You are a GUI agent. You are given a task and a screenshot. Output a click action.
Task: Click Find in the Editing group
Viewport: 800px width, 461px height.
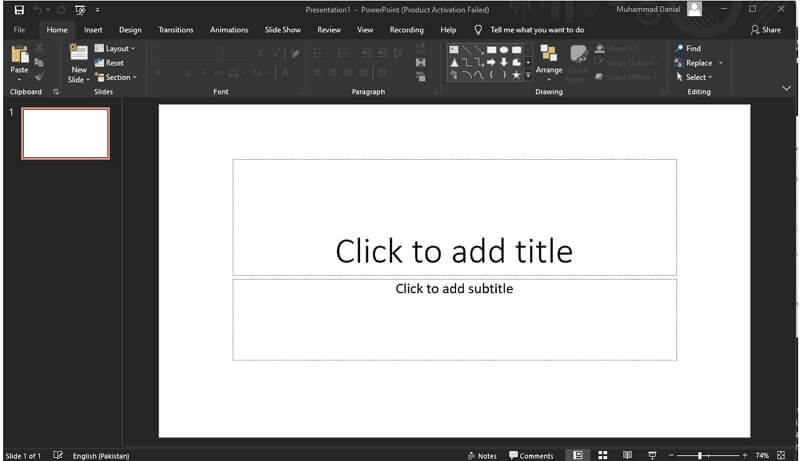(688, 48)
